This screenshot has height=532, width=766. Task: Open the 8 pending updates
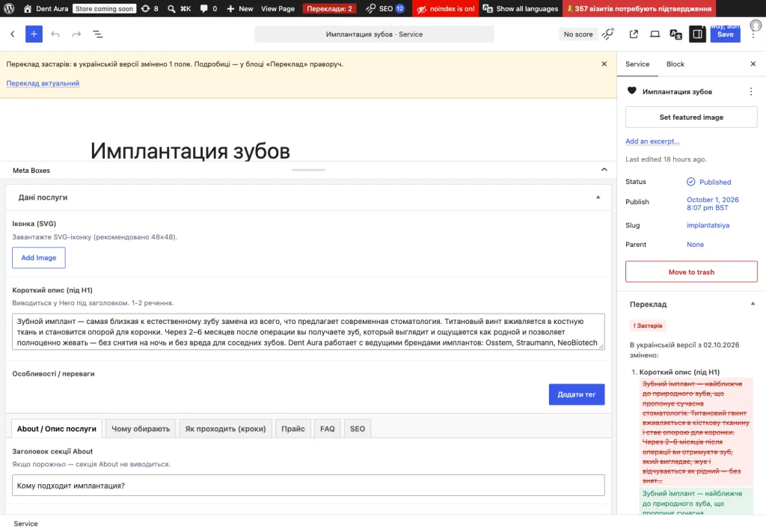click(x=150, y=8)
